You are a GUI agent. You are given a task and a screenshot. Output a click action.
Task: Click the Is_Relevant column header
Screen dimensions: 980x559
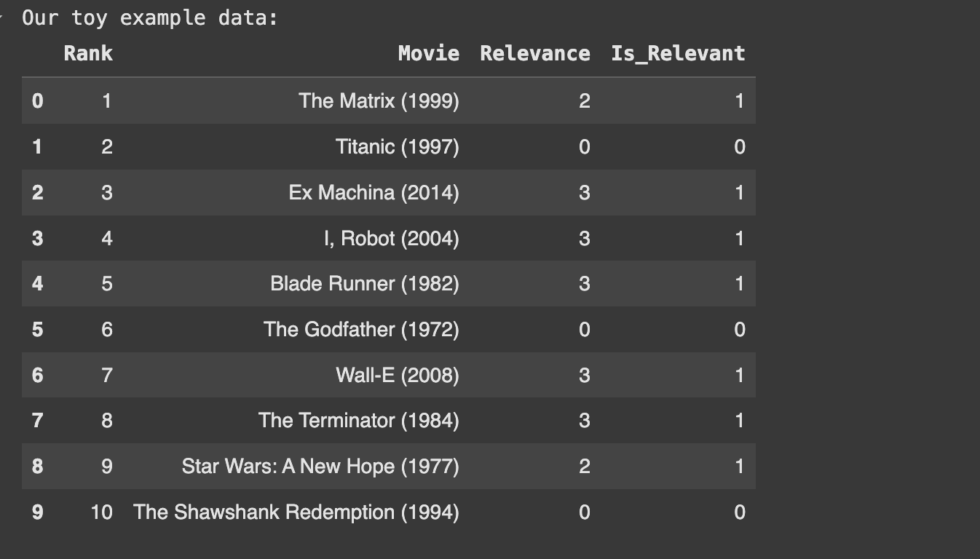coord(677,53)
